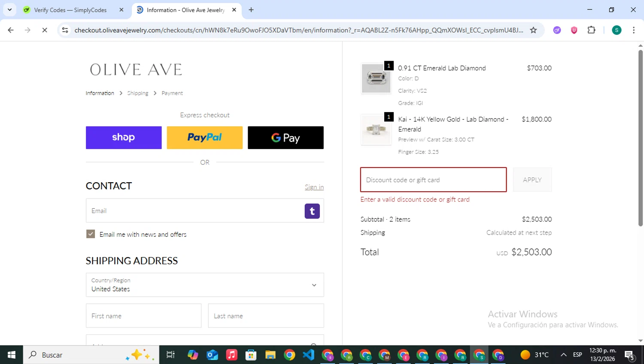Viewport: 644px width, 364px height.
Task: Click the OLIVE AVE logo
Action: click(x=136, y=70)
